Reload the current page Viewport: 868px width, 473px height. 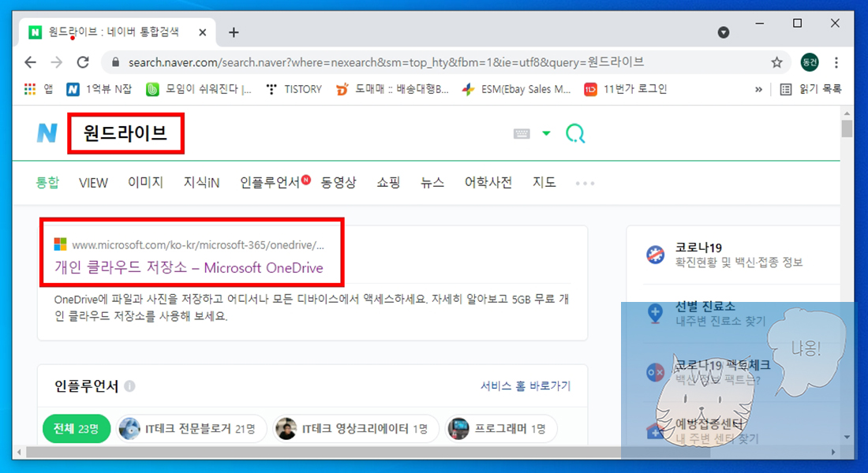(83, 62)
